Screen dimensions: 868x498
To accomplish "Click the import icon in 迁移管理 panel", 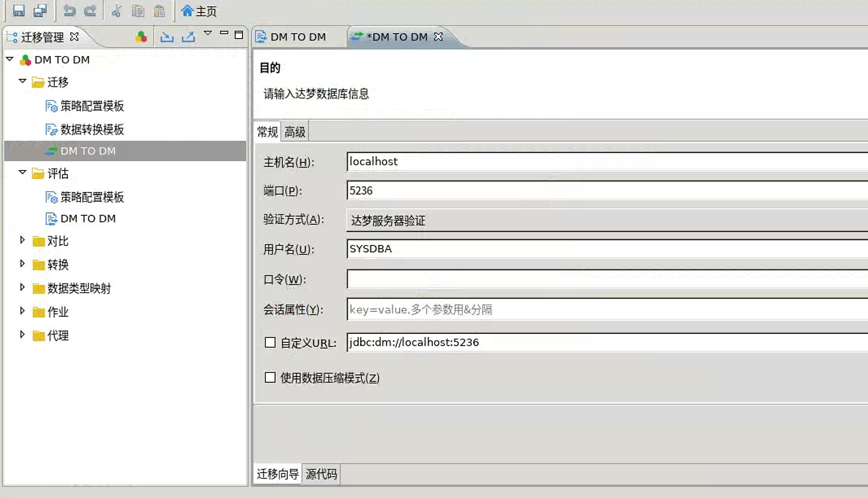I will [x=167, y=37].
